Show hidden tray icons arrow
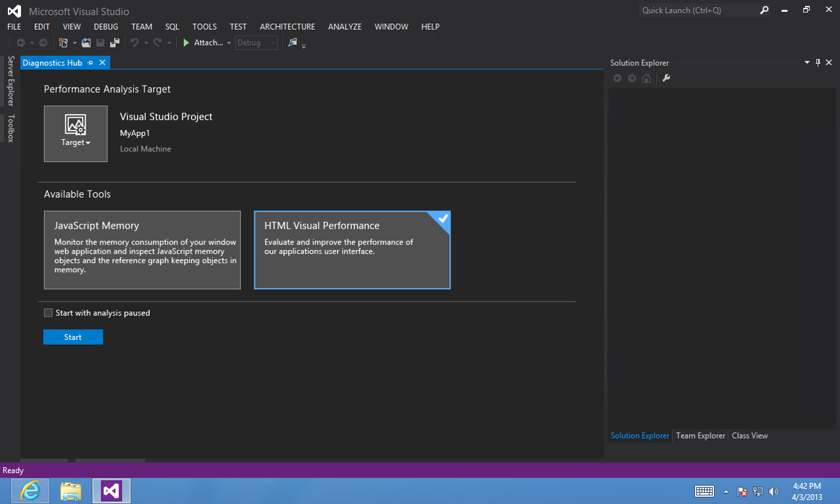This screenshot has width=840, height=504. point(726,491)
